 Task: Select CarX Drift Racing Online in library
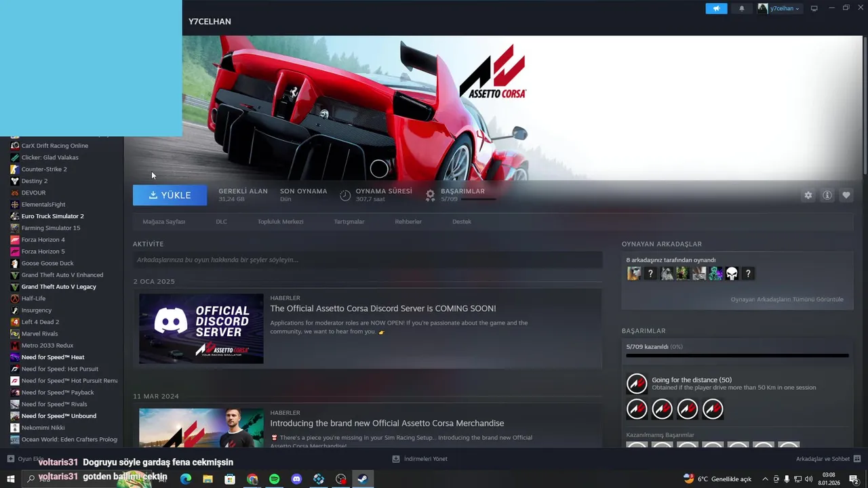tap(55, 146)
